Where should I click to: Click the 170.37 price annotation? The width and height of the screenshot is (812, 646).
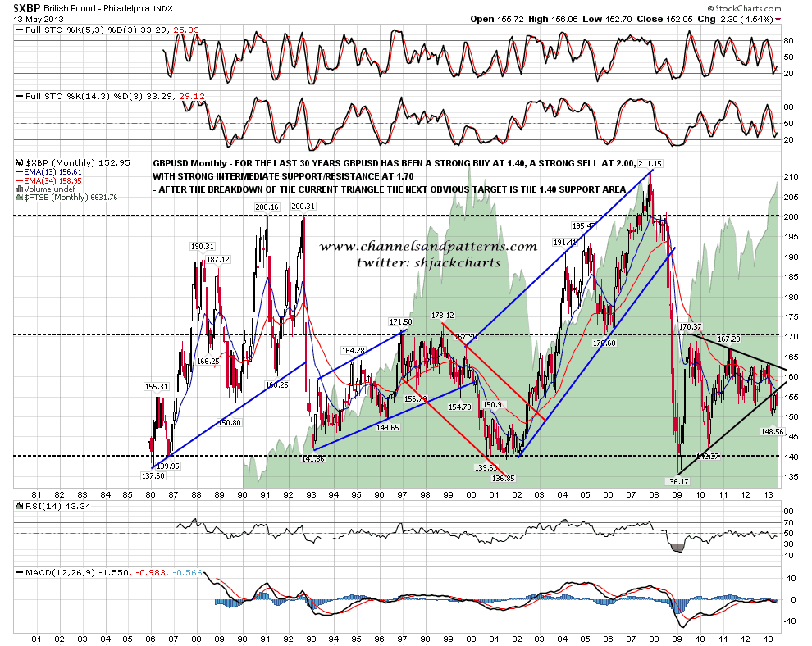tap(691, 327)
